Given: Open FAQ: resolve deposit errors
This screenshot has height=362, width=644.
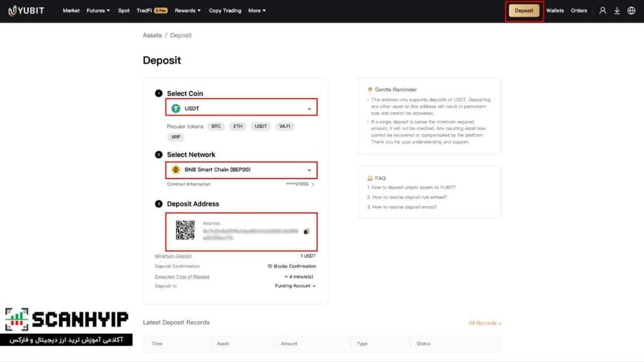Looking at the screenshot, I should (x=402, y=207).
